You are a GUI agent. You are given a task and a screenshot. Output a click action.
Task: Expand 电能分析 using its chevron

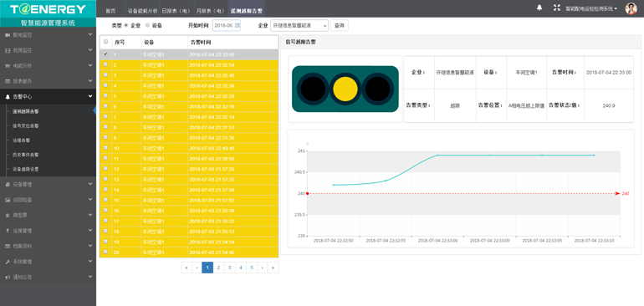(x=90, y=66)
